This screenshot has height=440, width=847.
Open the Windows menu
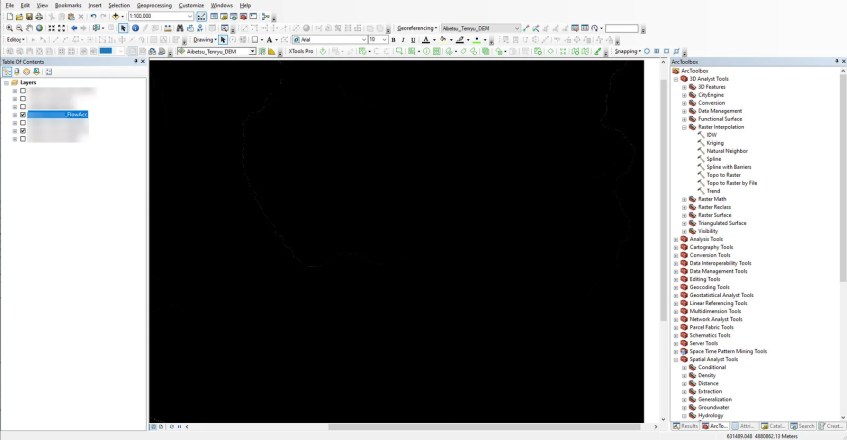click(x=221, y=5)
